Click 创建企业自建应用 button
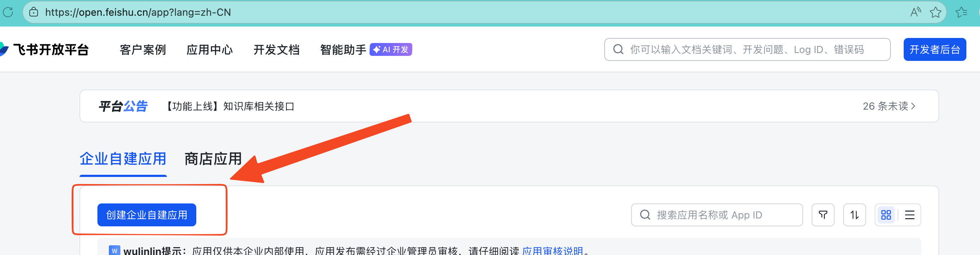Viewport: 980px width, 255px height. (x=147, y=215)
